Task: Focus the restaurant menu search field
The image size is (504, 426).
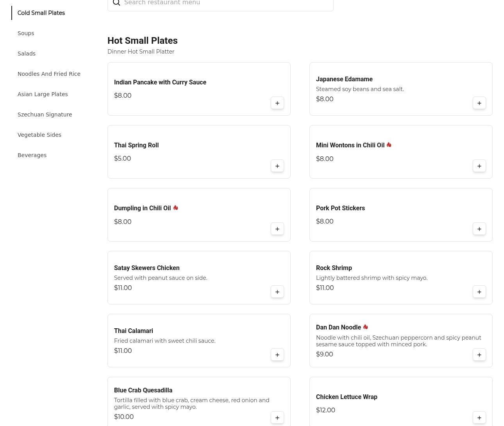Action: pyautogui.click(x=227, y=3)
